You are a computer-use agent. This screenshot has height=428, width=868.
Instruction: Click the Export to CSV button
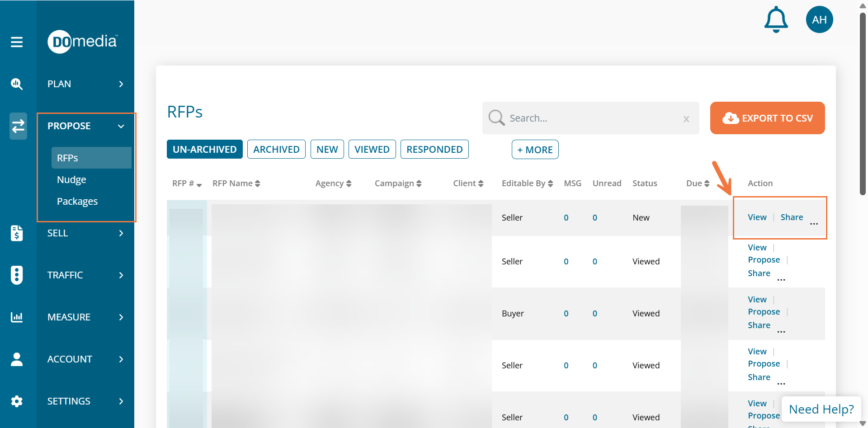[767, 118]
